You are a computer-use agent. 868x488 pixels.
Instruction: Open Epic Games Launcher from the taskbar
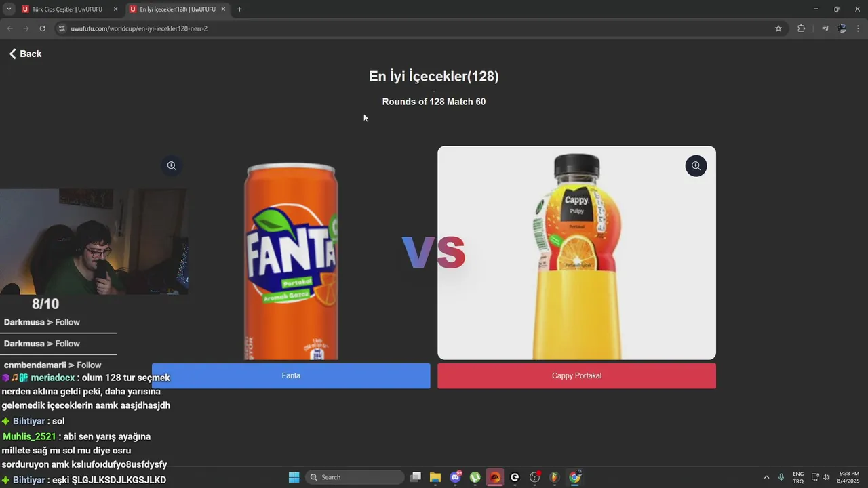pos(515,477)
